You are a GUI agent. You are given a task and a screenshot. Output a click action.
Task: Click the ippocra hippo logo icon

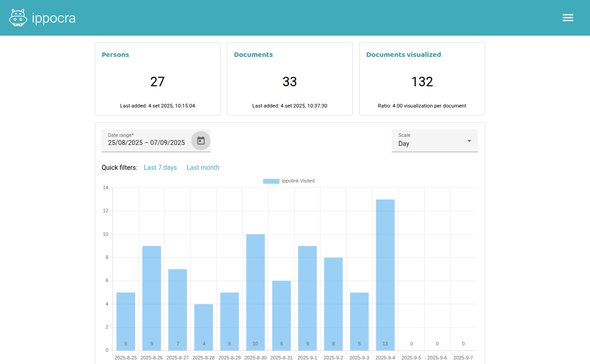(18, 17)
